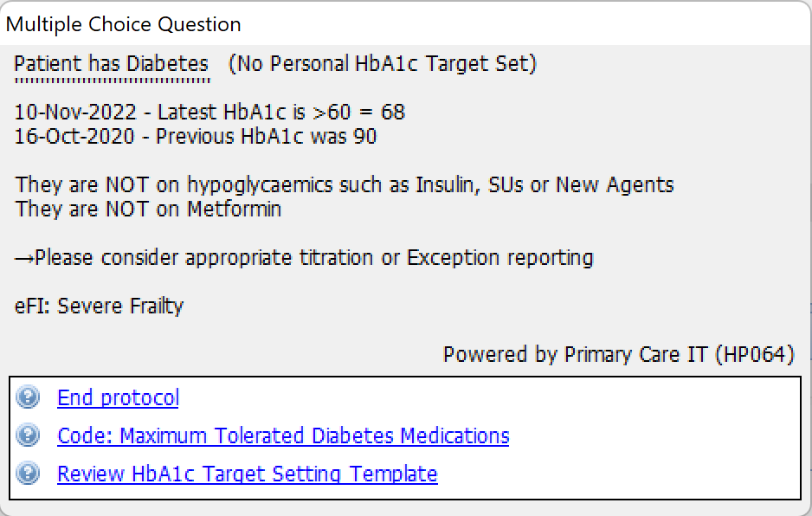Click the 10-Nov-2022 date text
Image resolution: width=812 pixels, height=516 pixels.
75,112
